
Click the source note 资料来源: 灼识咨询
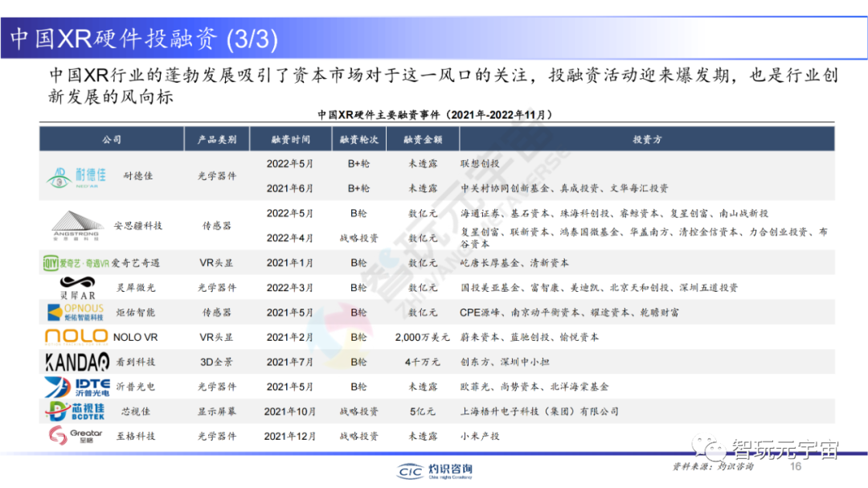713,466
